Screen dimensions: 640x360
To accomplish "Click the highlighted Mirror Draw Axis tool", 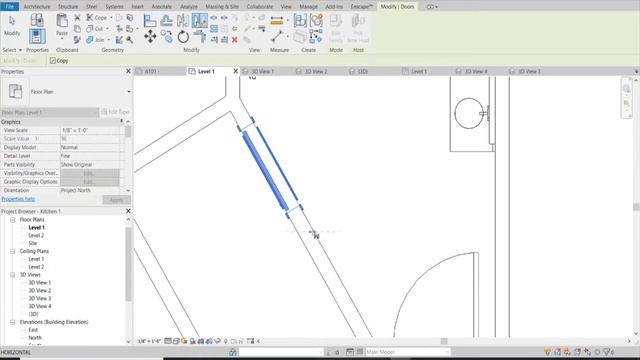I will coord(199,20).
